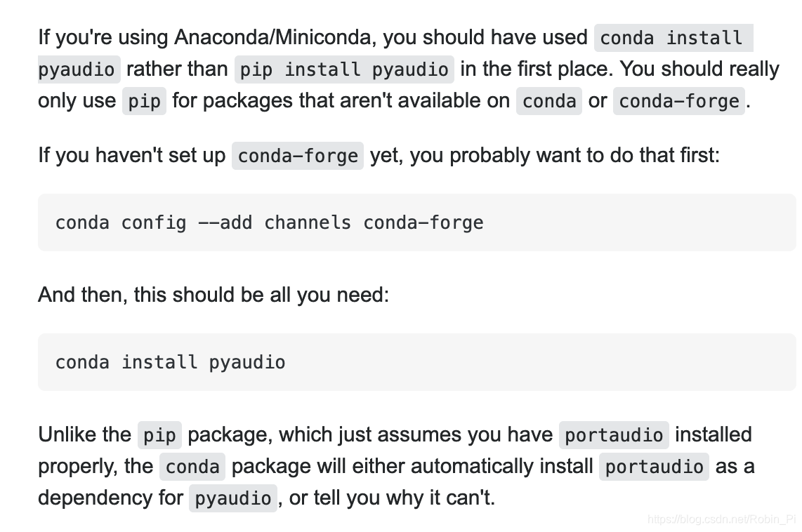Click the "portaudio" code before "installed"
Image resolution: width=802 pixels, height=532 pixels.
614,435
